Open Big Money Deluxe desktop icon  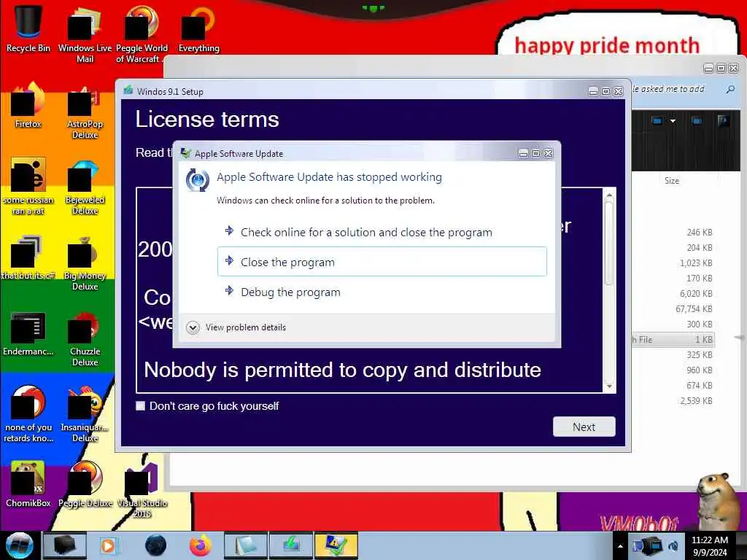(85, 262)
